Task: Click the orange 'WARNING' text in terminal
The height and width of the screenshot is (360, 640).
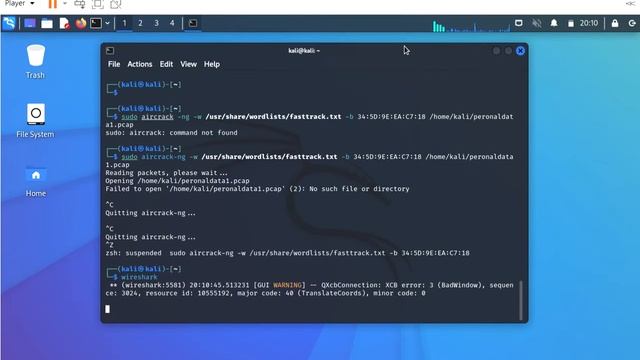Action: point(287,285)
